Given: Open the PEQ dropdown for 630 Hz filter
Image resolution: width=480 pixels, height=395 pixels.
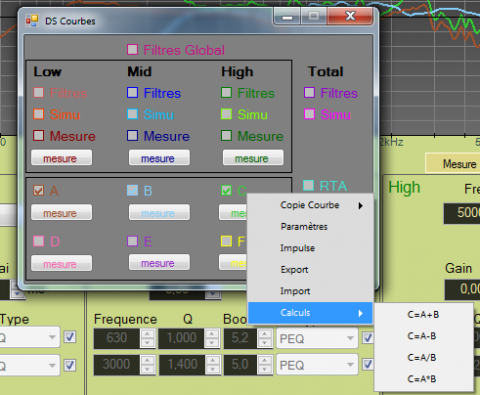Looking at the screenshot, I should coord(317,338).
